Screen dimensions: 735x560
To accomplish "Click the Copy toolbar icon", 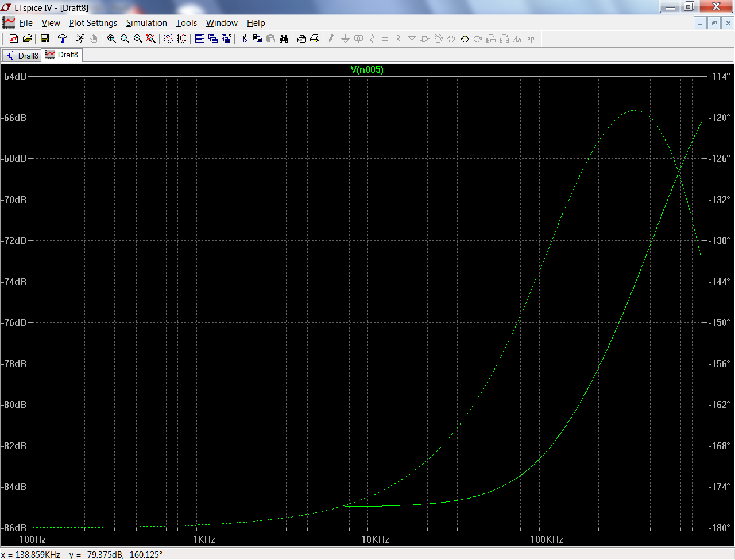I will [x=257, y=38].
